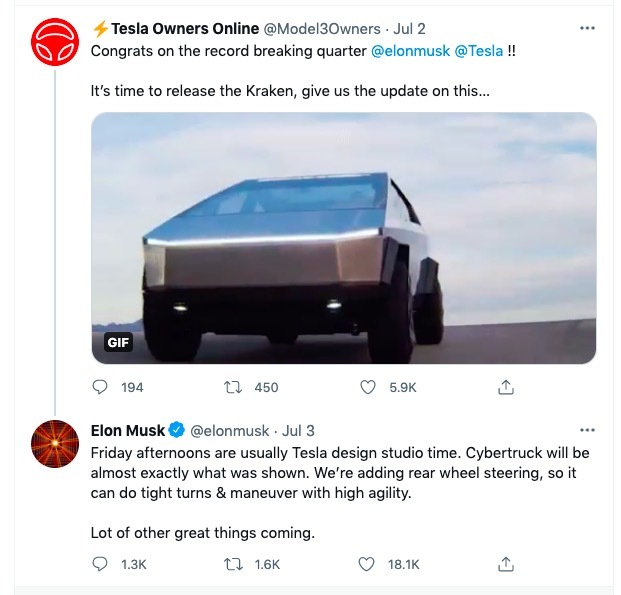
Task: Share Elon Musk's tweet
Action: tap(506, 564)
